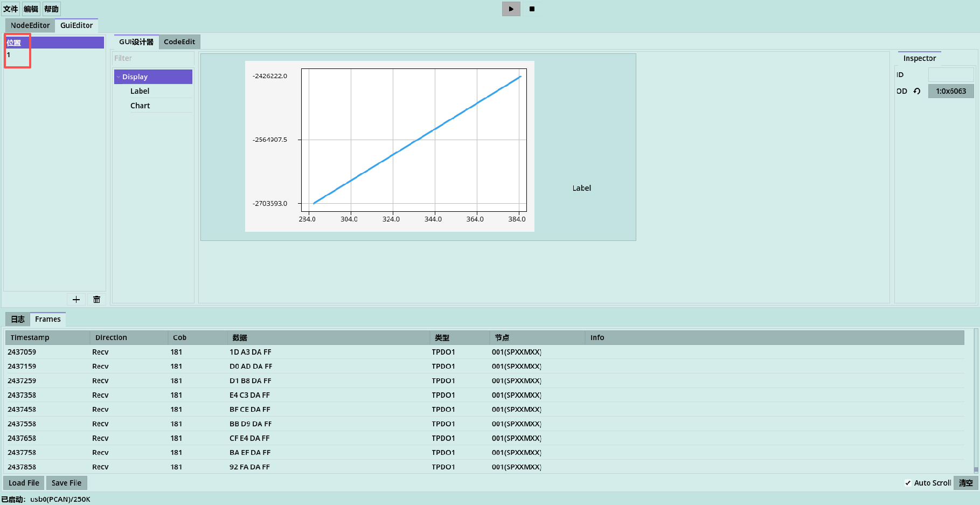Click the frames table vertical scrollbar
The height and width of the screenshot is (505, 980).
(976, 402)
